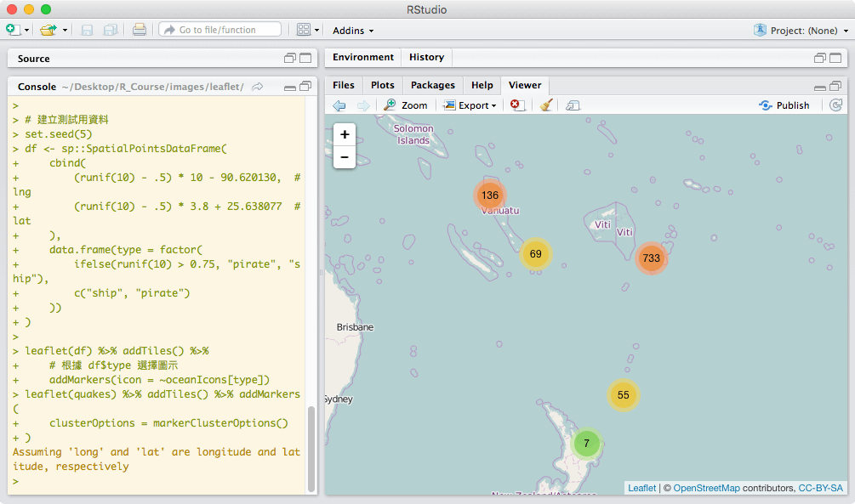This screenshot has width=855, height=504.
Task: Clear all viewer items with broom icon
Action: [546, 105]
